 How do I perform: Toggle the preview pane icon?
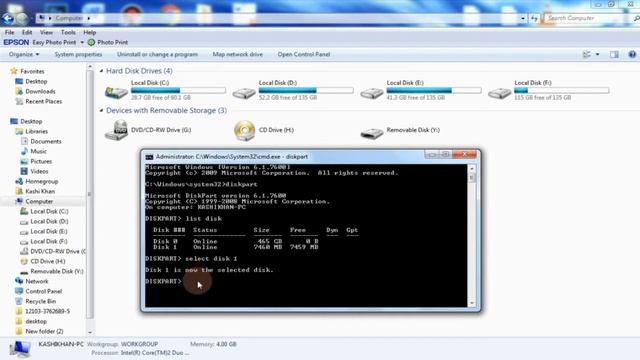coord(614,54)
